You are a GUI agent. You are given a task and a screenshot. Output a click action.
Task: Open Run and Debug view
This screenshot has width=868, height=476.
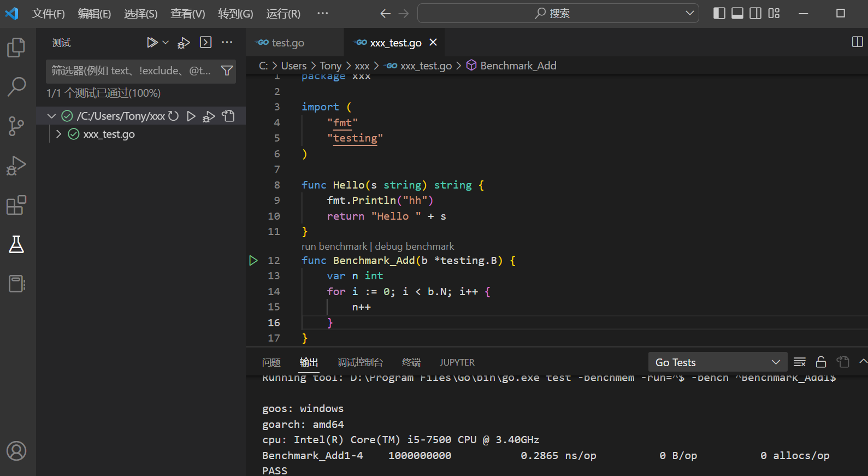[x=16, y=166]
